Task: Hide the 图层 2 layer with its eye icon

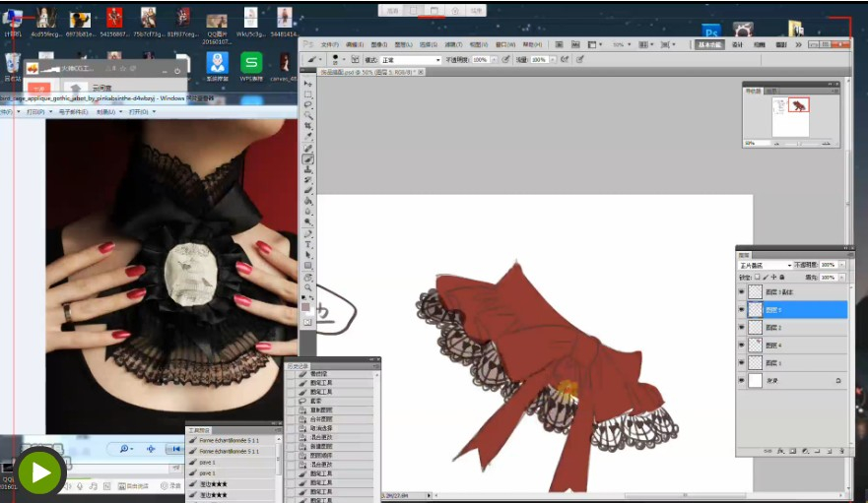Action: point(742,328)
